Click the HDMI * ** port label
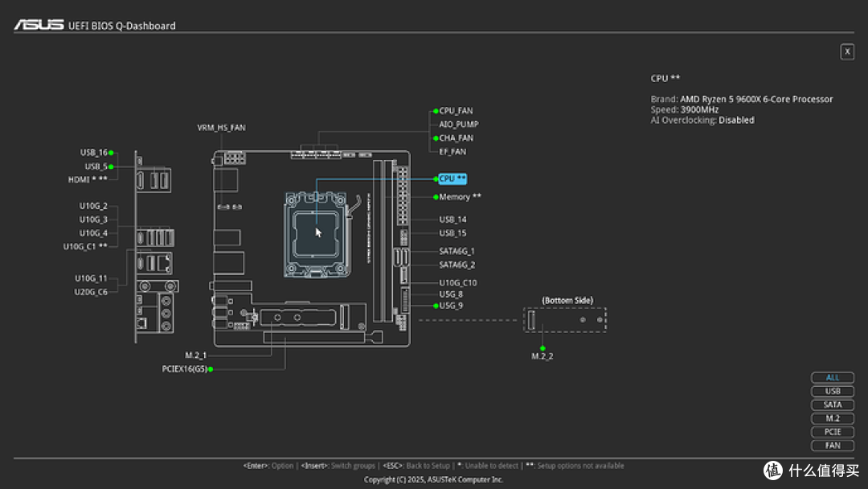 [x=88, y=179]
